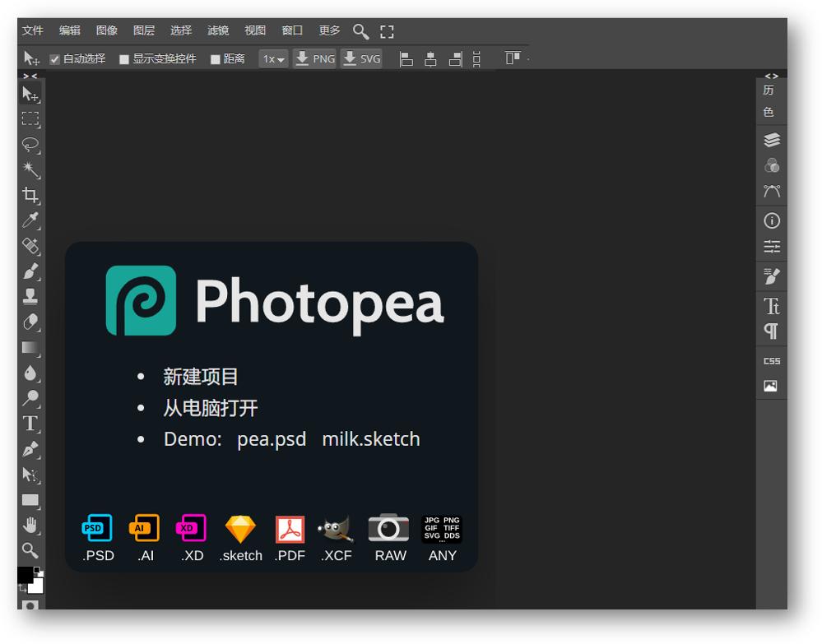The image size is (822, 644).
Task: Select the Crop tool
Action: coord(30,195)
